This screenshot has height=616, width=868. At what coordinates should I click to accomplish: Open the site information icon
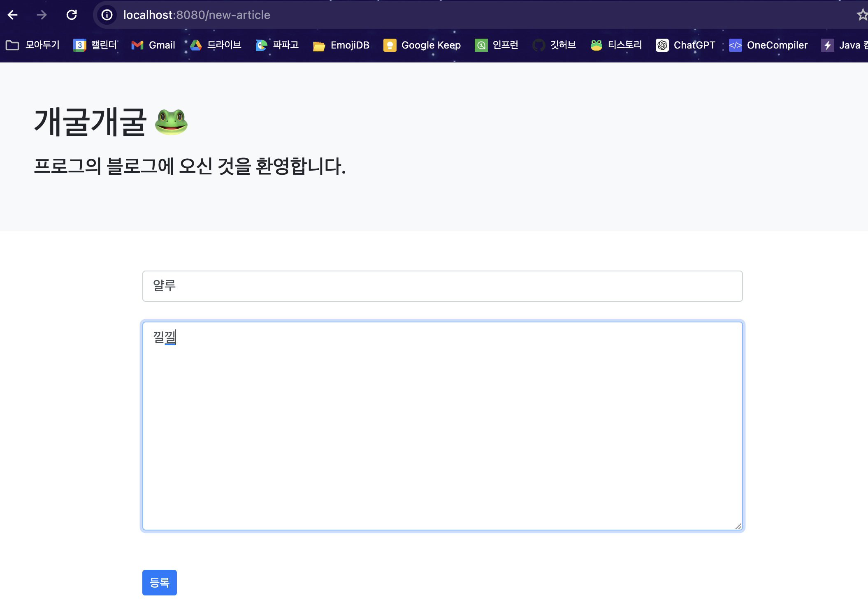(x=107, y=15)
